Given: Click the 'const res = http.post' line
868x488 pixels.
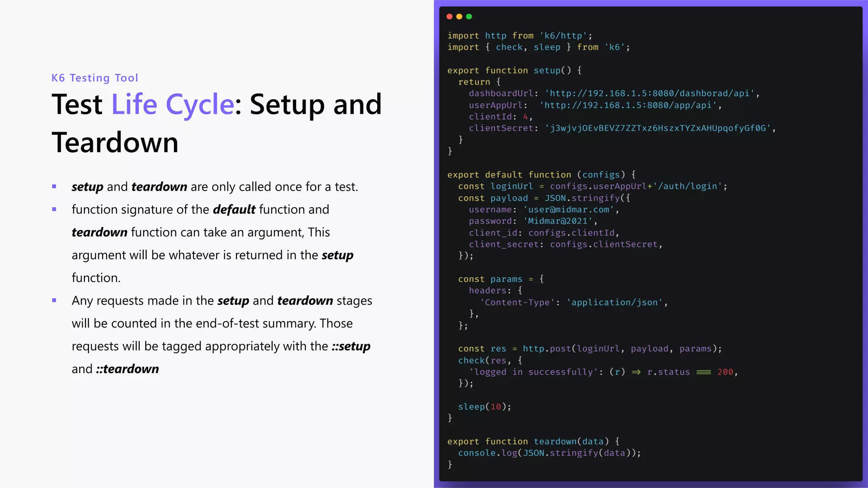Looking at the screenshot, I should 590,349.
